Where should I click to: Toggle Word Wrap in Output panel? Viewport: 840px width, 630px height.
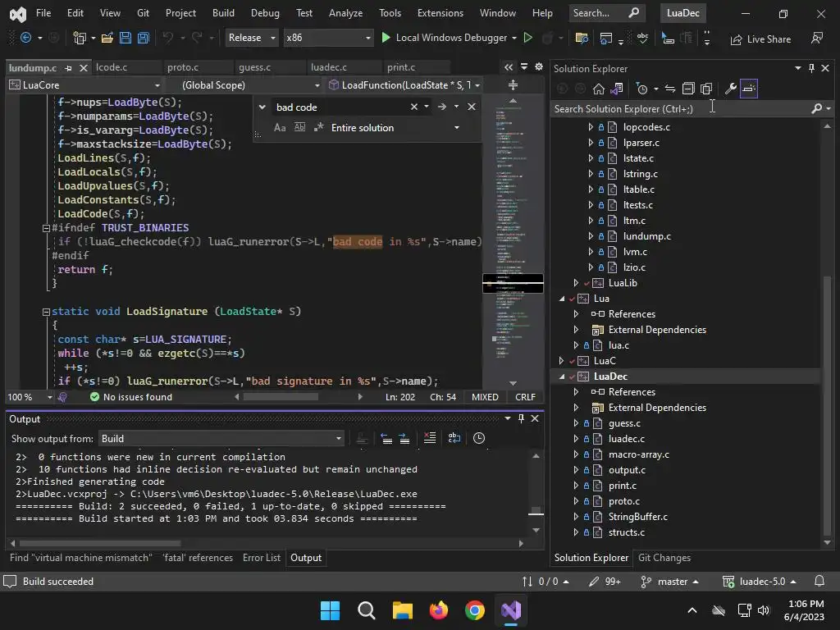454,438
